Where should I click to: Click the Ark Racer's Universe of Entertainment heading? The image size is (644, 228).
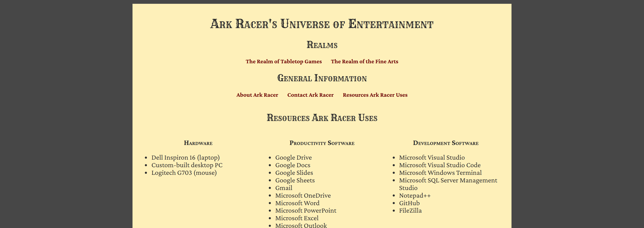[x=322, y=24]
